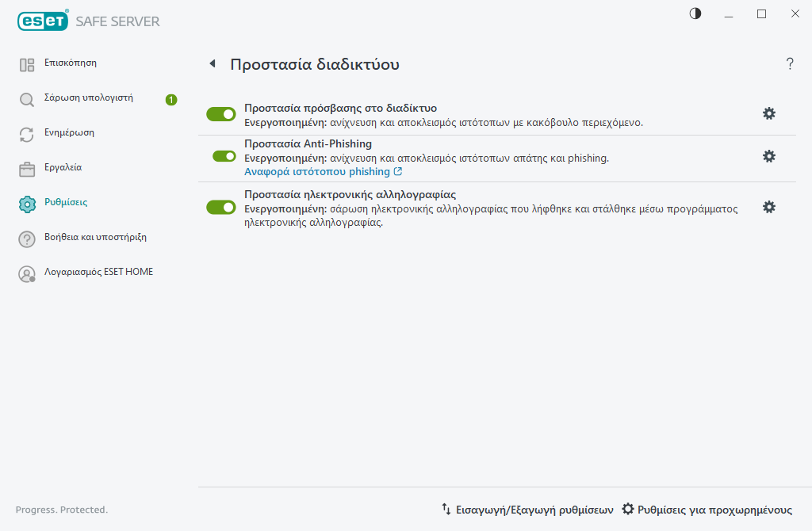Open gear settings for Προστασία ηλεκτρονικής αλληλογραφίας
Image resolution: width=812 pixels, height=531 pixels.
pyautogui.click(x=768, y=207)
